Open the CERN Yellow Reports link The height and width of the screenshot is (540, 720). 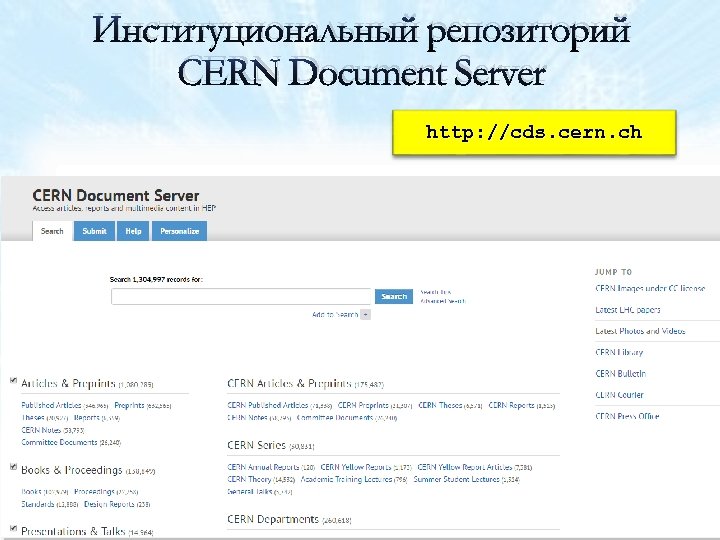coord(356,467)
